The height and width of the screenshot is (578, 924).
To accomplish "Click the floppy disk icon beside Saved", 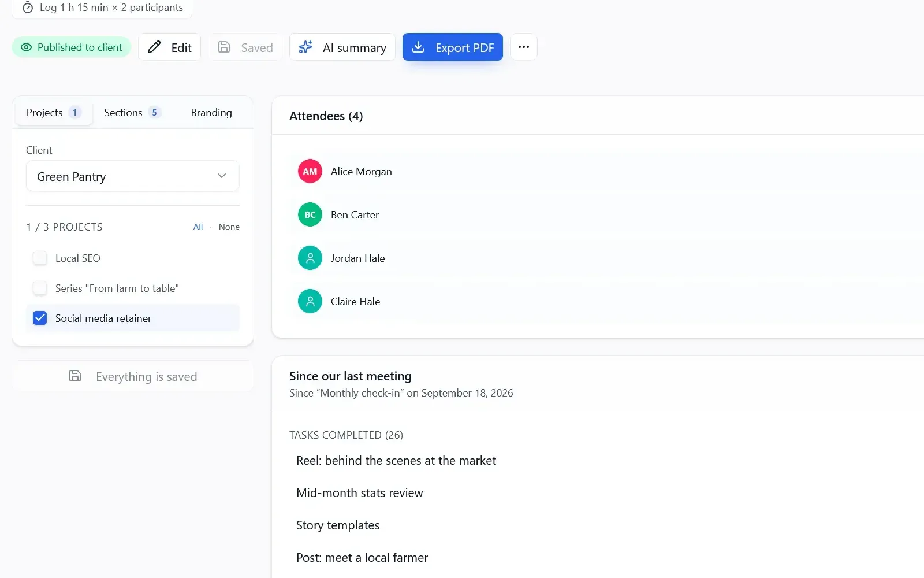I will 224,47.
